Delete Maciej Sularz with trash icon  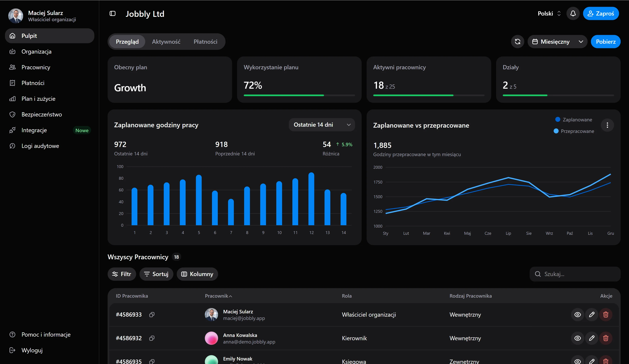(x=606, y=315)
